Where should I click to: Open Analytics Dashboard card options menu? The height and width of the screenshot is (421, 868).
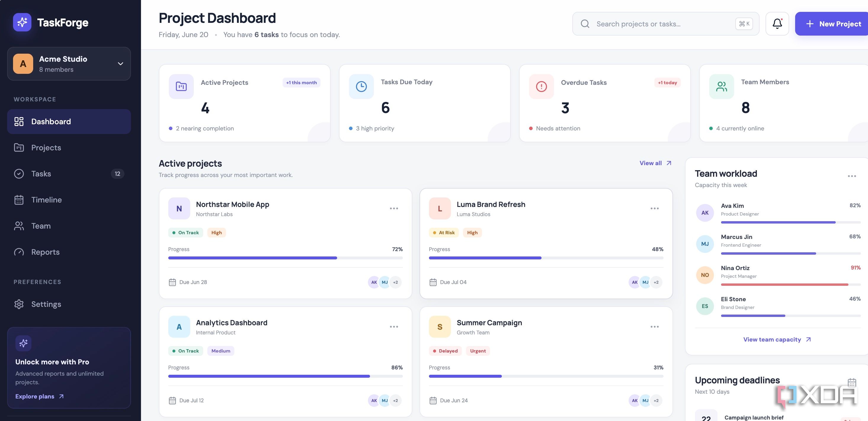[x=394, y=326]
